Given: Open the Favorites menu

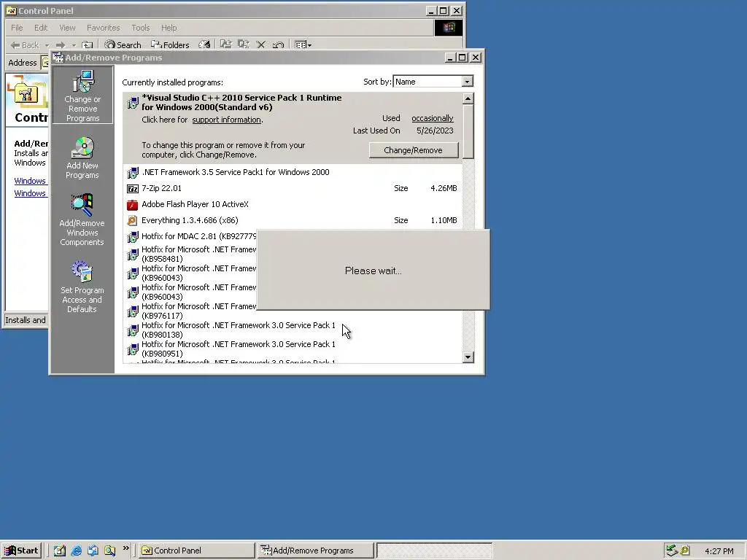Looking at the screenshot, I should (104, 28).
